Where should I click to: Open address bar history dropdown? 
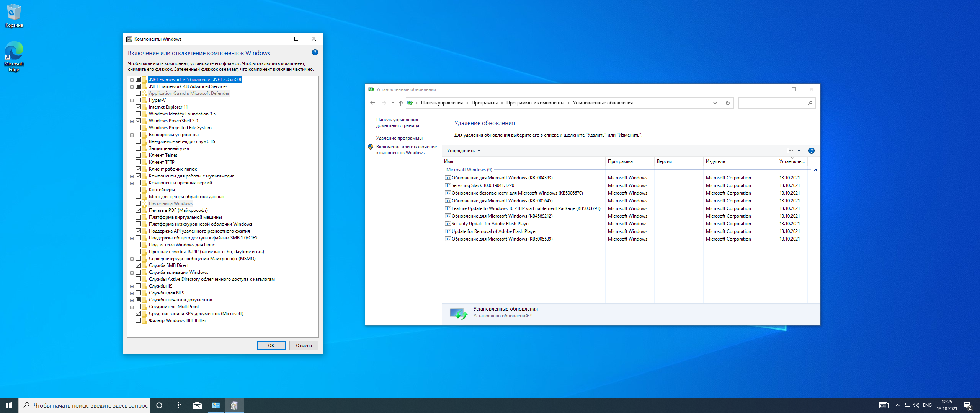[715, 103]
